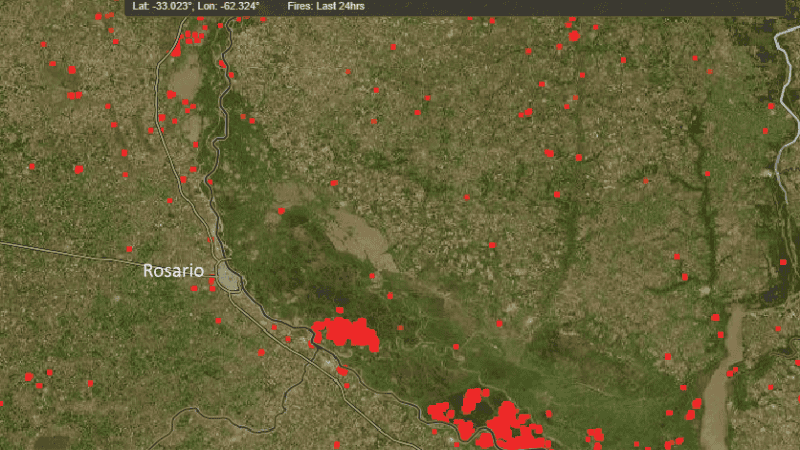Click the gray Rosario urban area on the map

point(233,277)
